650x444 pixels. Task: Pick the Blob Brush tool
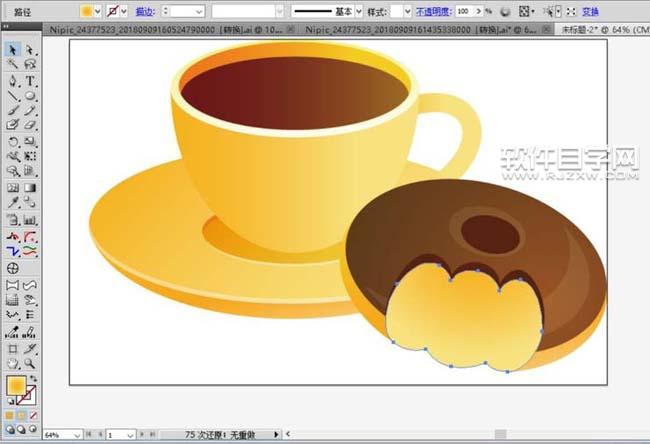point(12,124)
